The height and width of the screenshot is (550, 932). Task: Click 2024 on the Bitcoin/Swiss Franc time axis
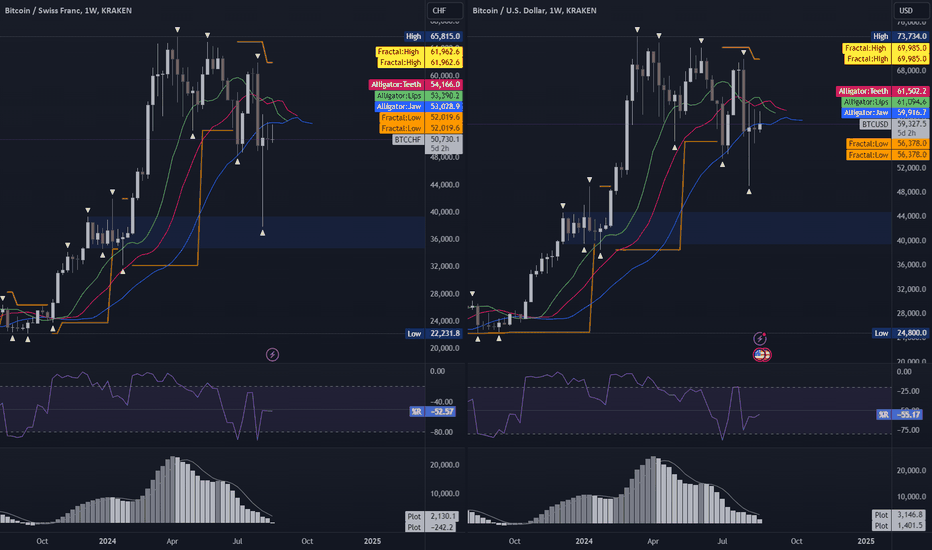[x=108, y=541]
